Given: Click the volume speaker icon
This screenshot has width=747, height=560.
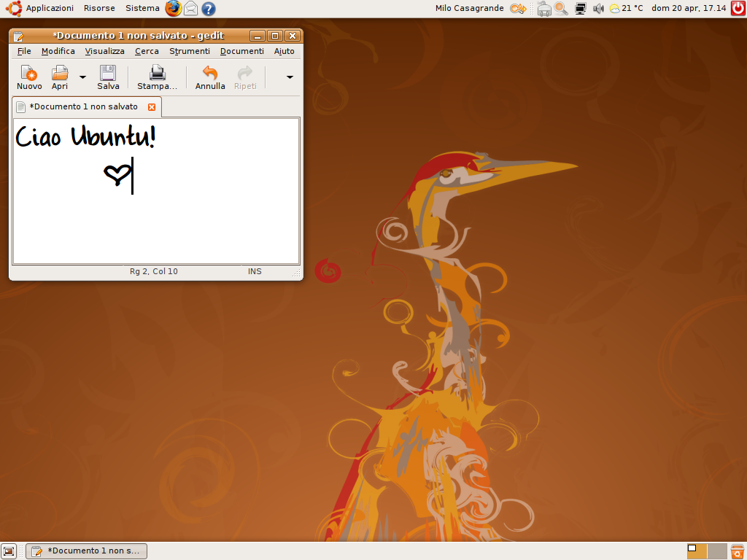Looking at the screenshot, I should click(x=598, y=9).
